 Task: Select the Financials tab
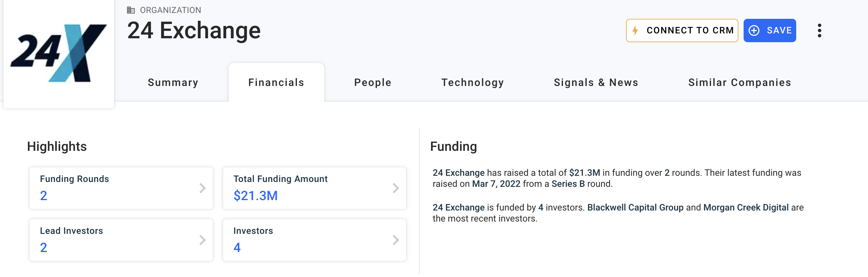[276, 82]
